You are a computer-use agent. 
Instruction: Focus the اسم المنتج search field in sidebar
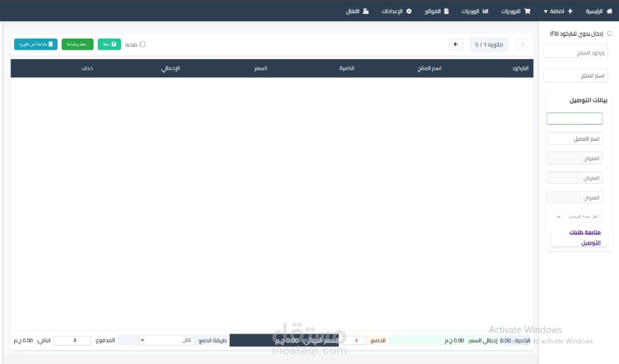tap(575, 75)
